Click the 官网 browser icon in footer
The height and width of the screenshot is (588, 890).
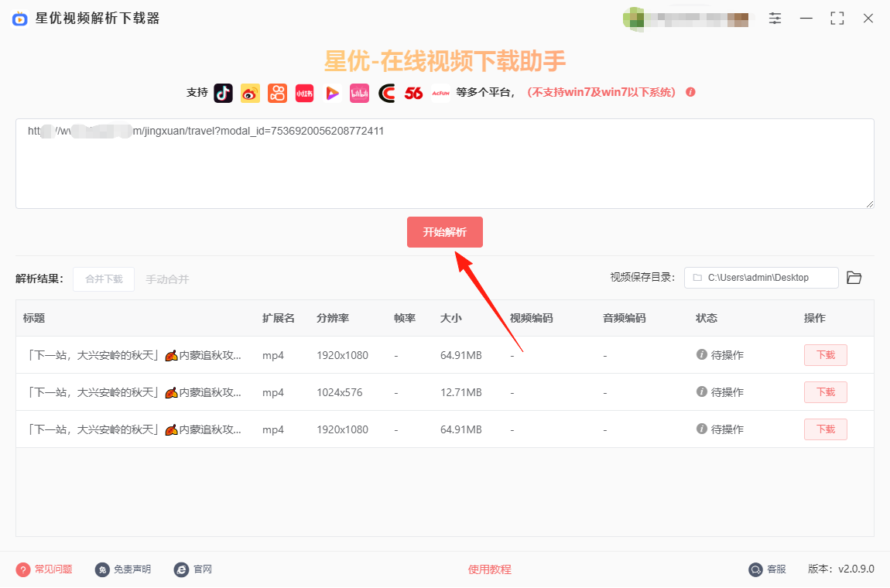coord(182,569)
